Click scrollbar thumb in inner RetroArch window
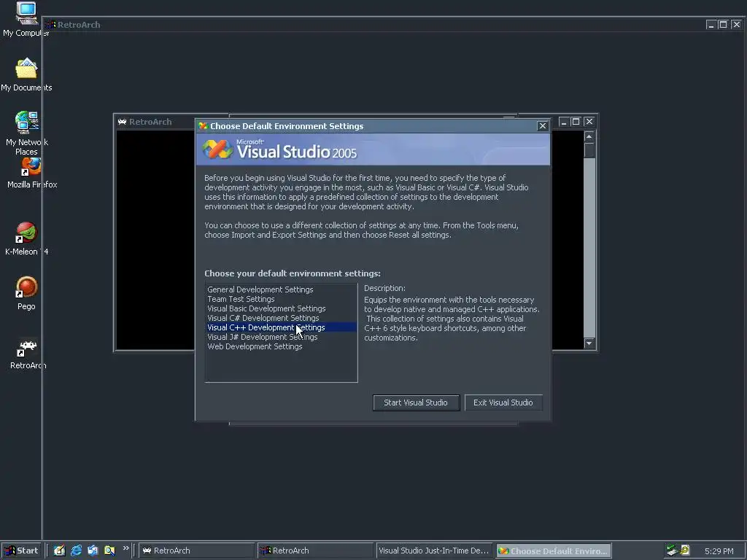 (x=589, y=150)
